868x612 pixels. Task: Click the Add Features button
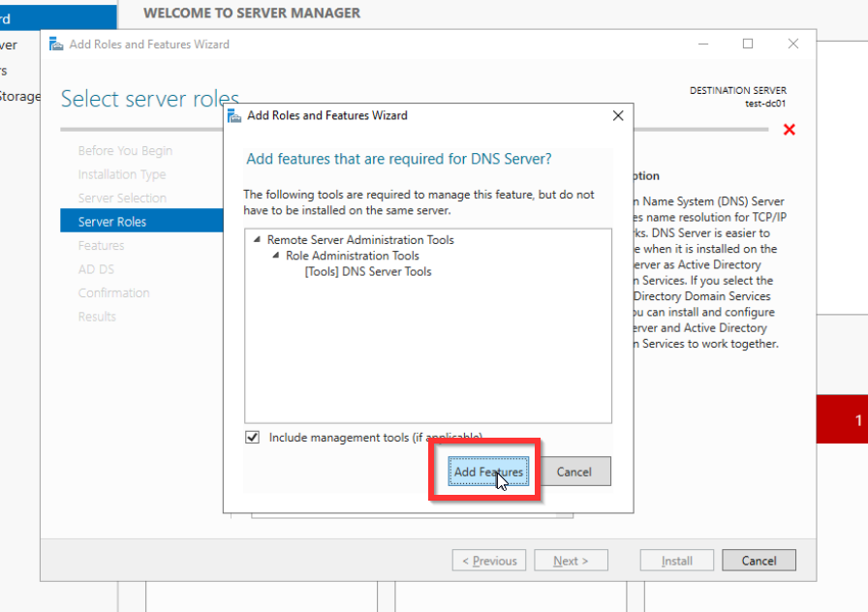pos(488,472)
